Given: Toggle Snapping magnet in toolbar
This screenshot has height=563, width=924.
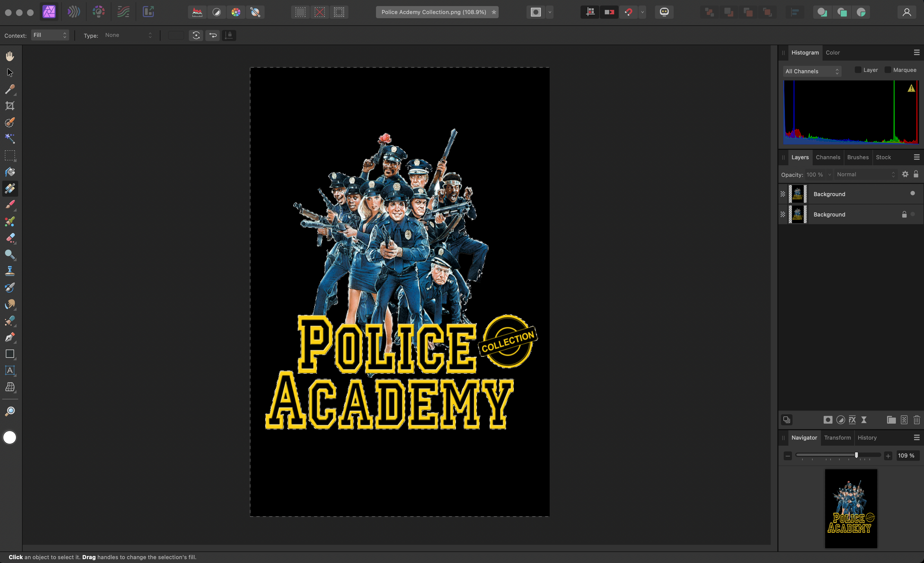Looking at the screenshot, I should click(x=628, y=12).
